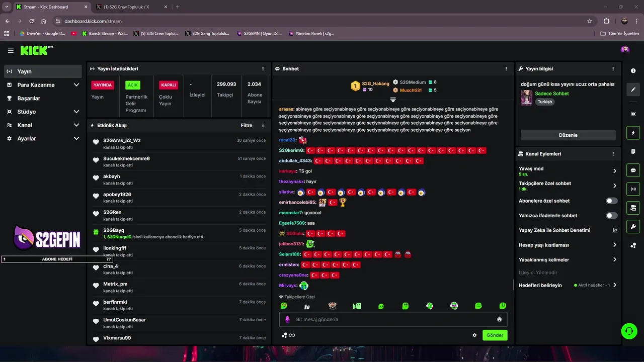Open new browser tab
This screenshot has height=362, width=644.
tap(178, 7)
